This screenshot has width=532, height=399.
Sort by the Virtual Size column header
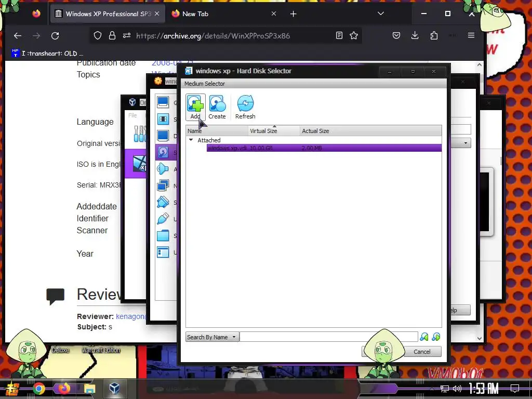[274, 130]
